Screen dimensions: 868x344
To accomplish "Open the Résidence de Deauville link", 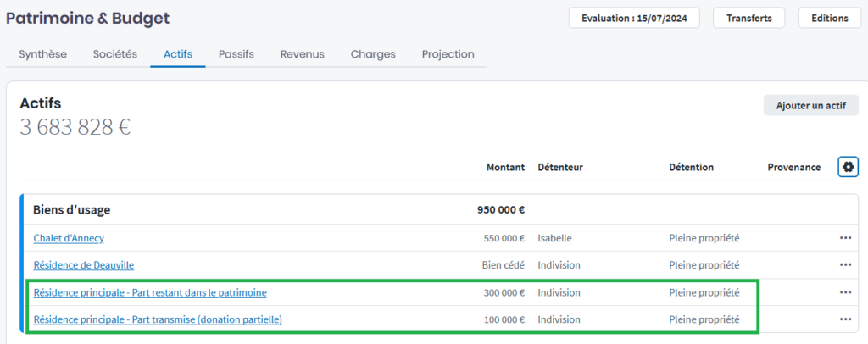I will [83, 265].
